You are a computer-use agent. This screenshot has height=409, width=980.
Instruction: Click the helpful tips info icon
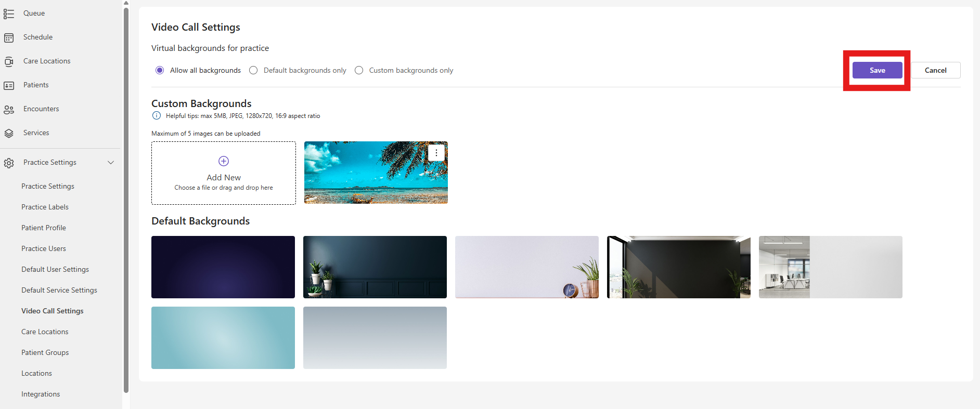157,116
